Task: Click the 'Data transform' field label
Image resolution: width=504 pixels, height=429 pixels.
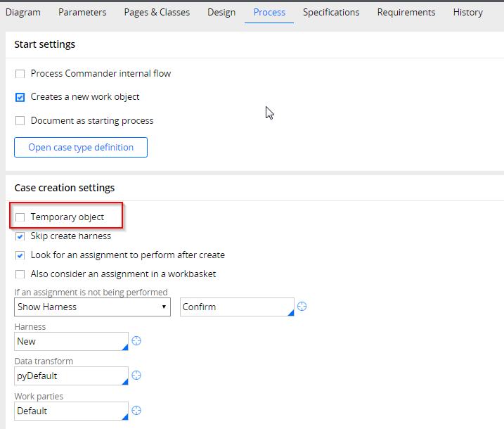Action: [44, 361]
